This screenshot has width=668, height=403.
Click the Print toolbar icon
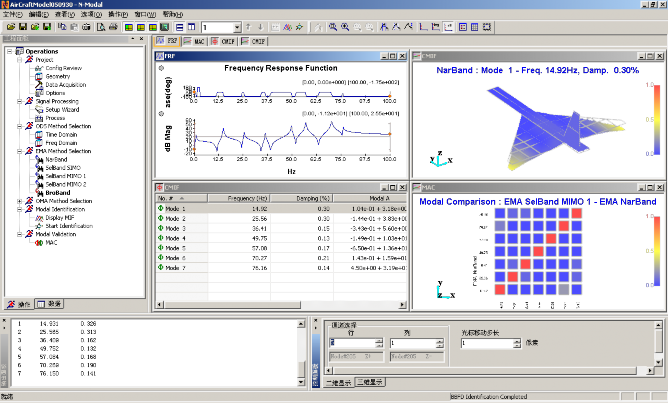(x=113, y=27)
